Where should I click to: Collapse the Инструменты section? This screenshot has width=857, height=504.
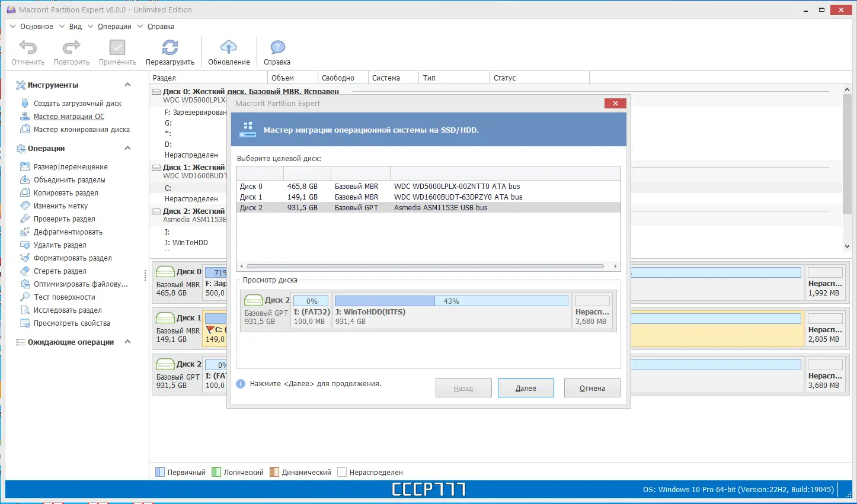[x=127, y=85]
